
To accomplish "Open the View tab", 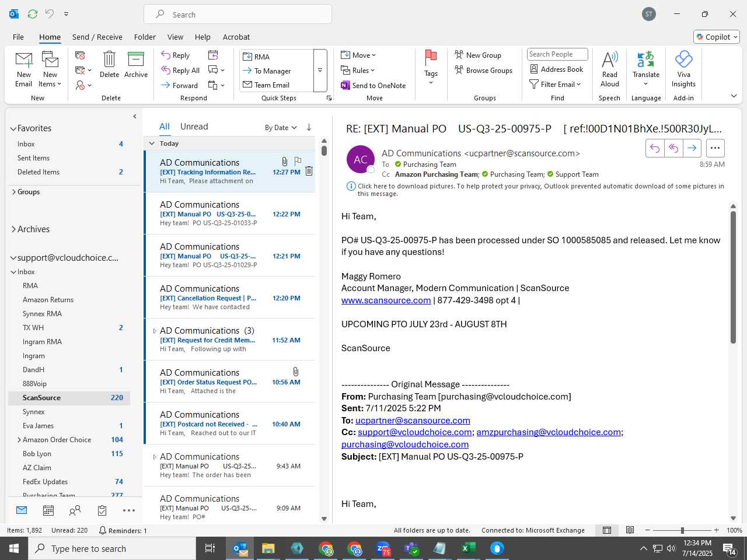I will [x=175, y=37].
